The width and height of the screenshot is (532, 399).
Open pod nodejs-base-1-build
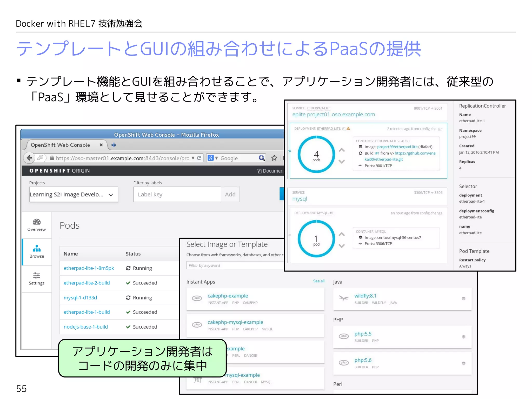[86, 327]
